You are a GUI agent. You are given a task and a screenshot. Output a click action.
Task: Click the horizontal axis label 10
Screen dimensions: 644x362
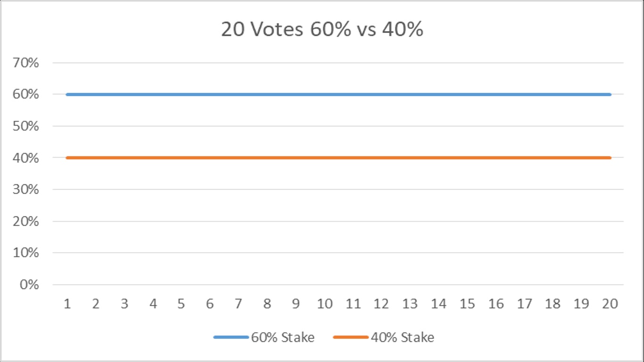click(324, 304)
